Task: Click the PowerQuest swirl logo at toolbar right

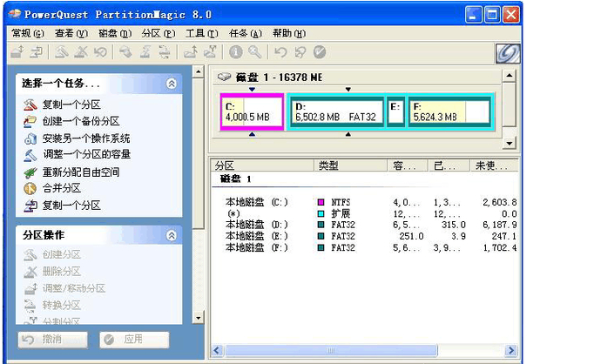Action: (x=508, y=53)
